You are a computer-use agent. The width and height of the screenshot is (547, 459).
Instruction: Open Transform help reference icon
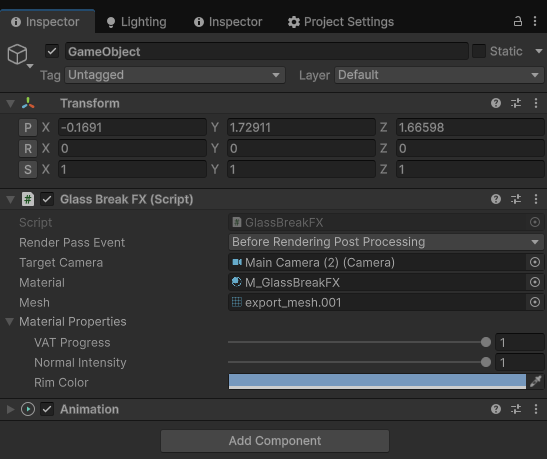(x=496, y=103)
